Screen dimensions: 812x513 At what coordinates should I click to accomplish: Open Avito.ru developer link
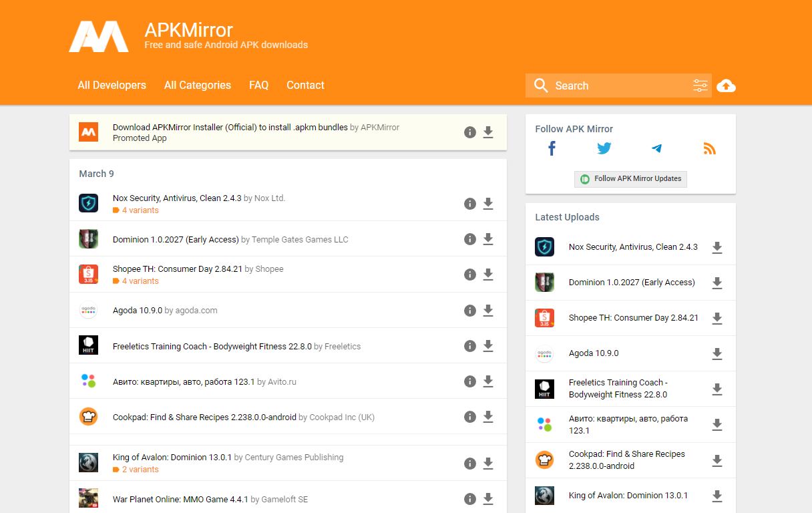[x=282, y=382]
